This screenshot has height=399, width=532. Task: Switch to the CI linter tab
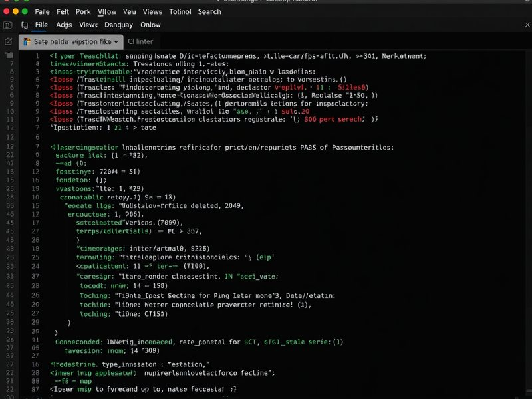point(140,41)
